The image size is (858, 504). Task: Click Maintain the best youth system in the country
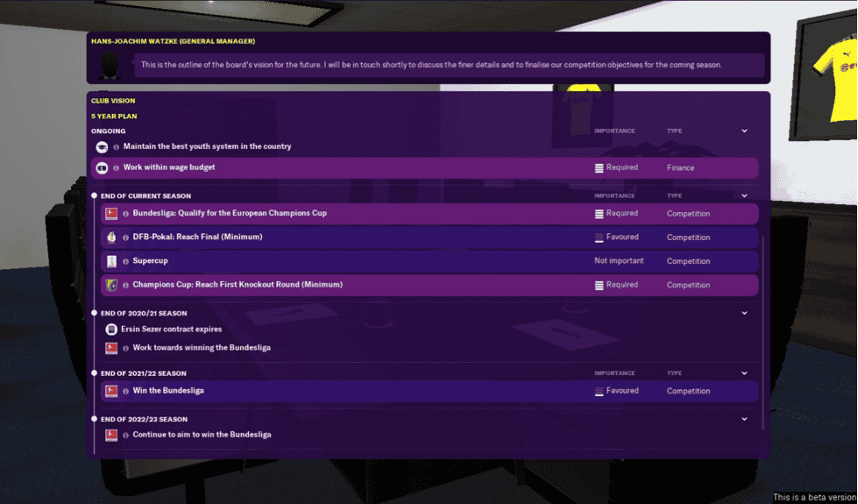click(x=207, y=146)
